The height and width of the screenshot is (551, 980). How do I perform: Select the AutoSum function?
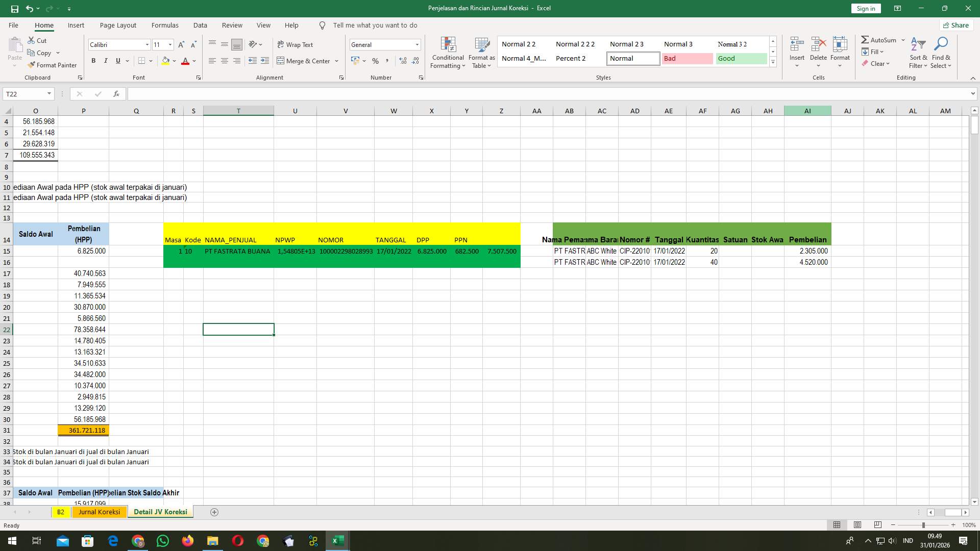(x=880, y=39)
